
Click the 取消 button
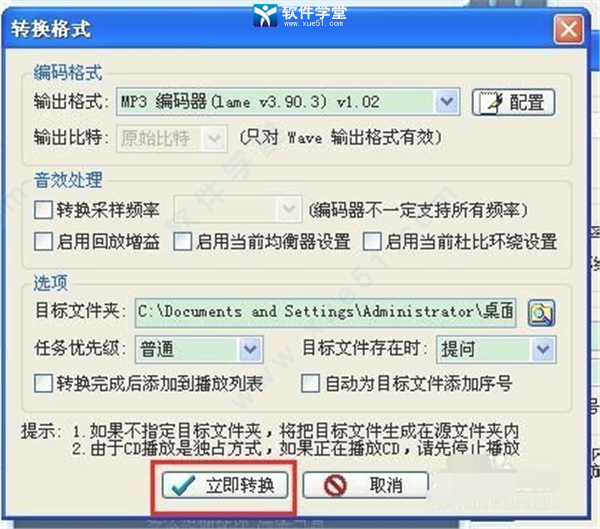pyautogui.click(x=365, y=485)
